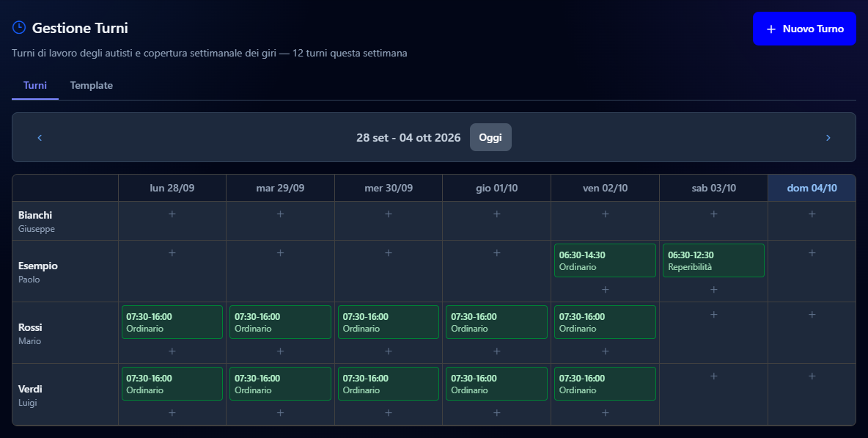The height and width of the screenshot is (438, 868).
Task: Click the dom 04/10 column header
Action: 812,188
